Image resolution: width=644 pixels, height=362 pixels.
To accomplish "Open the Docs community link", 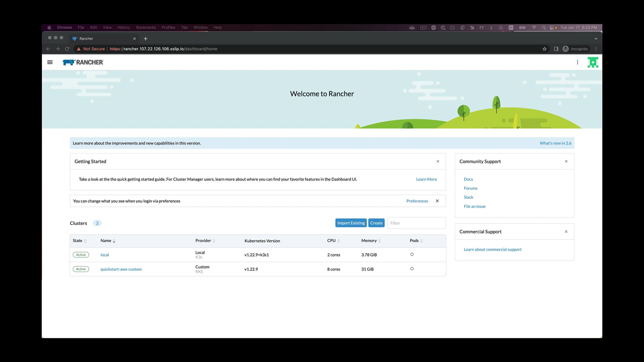I will (468, 179).
